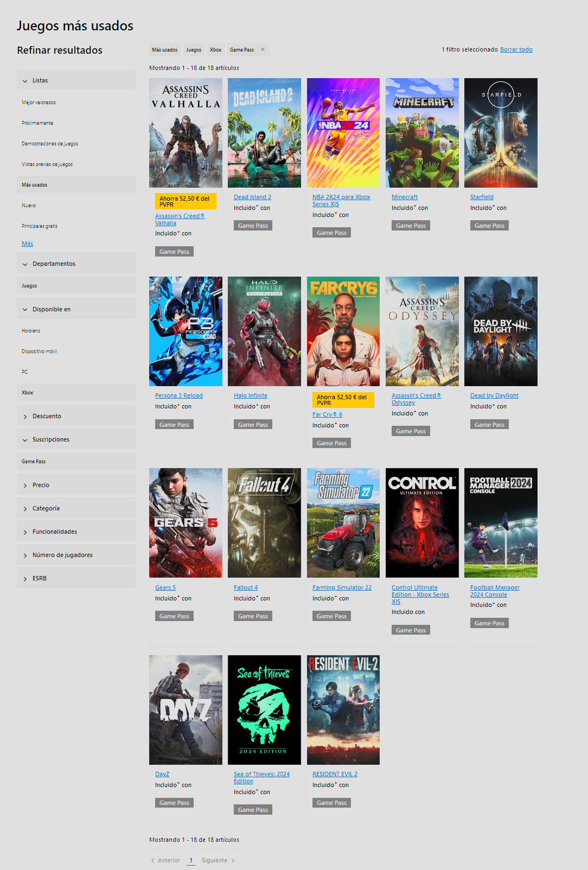The height and width of the screenshot is (870, 588).
Task: Select page 1 in pagination
Action: pyautogui.click(x=191, y=860)
